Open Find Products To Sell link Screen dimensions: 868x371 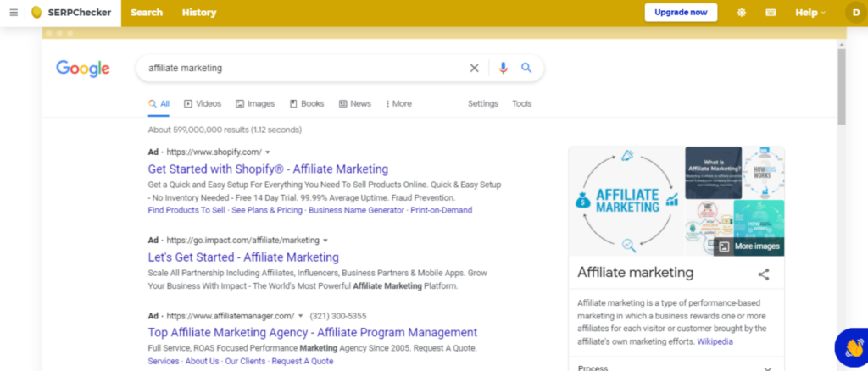coord(186,210)
